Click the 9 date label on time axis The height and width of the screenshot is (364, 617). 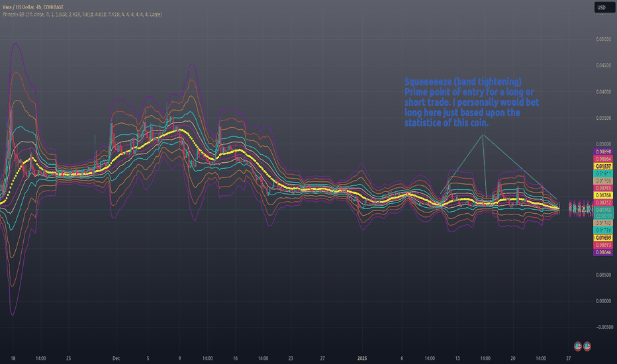179,358
